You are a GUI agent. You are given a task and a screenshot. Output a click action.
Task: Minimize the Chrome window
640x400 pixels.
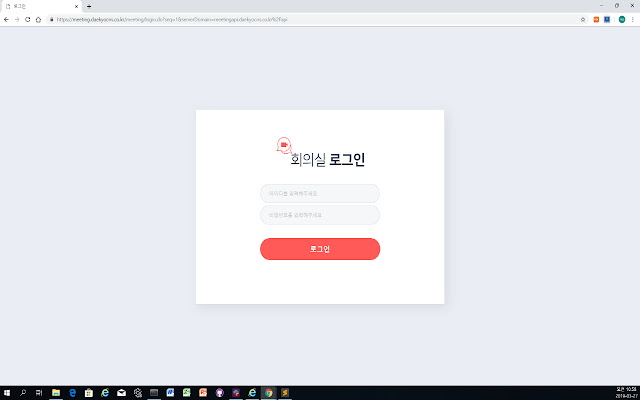point(602,6)
